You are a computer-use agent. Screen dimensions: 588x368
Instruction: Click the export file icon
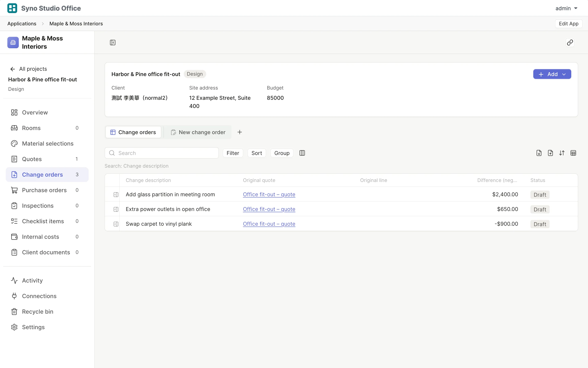(550, 153)
